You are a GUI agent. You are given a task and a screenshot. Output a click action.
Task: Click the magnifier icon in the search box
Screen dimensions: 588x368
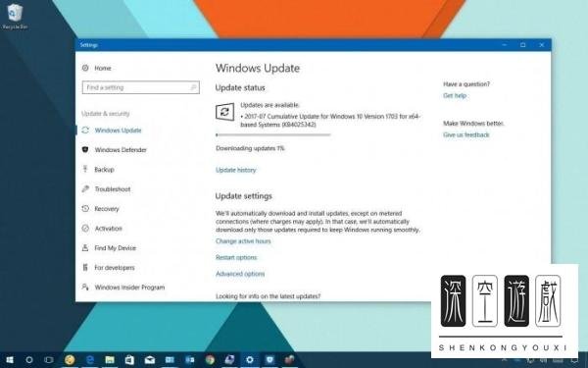coord(193,87)
